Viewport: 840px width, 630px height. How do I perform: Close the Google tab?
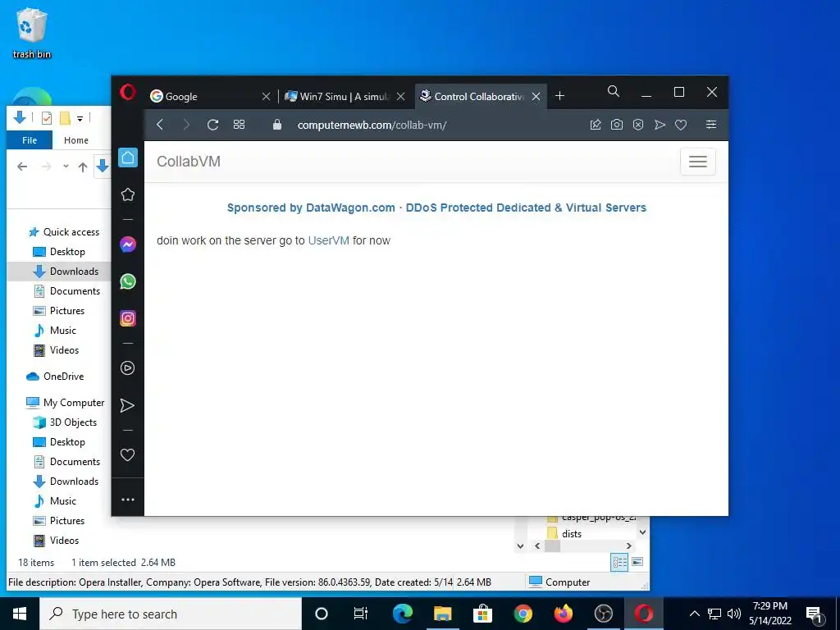point(267,97)
